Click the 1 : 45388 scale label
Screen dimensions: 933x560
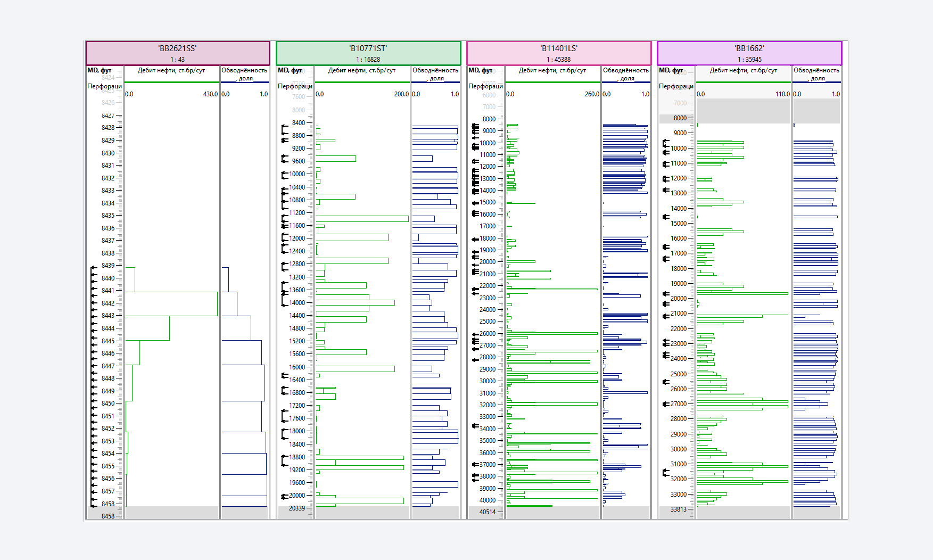click(x=559, y=60)
